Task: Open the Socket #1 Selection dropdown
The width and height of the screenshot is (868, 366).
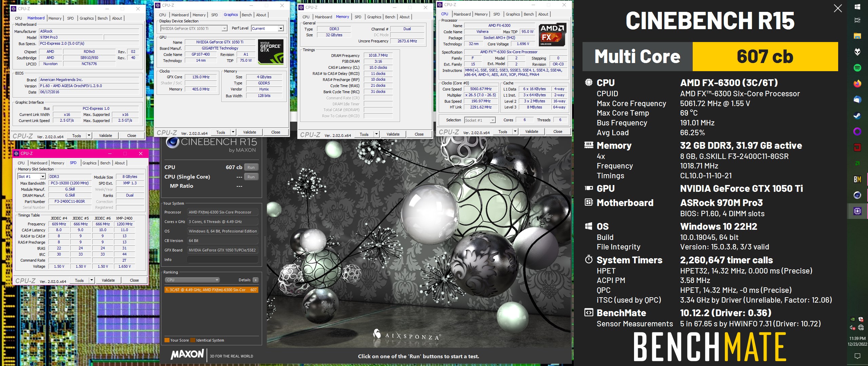Action: point(480,120)
